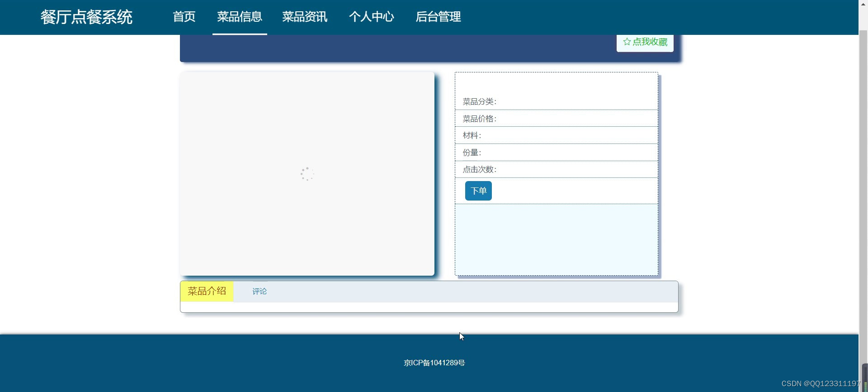The image size is (868, 392).
Task: Select the 菜品介绍 tab
Action: (207, 291)
